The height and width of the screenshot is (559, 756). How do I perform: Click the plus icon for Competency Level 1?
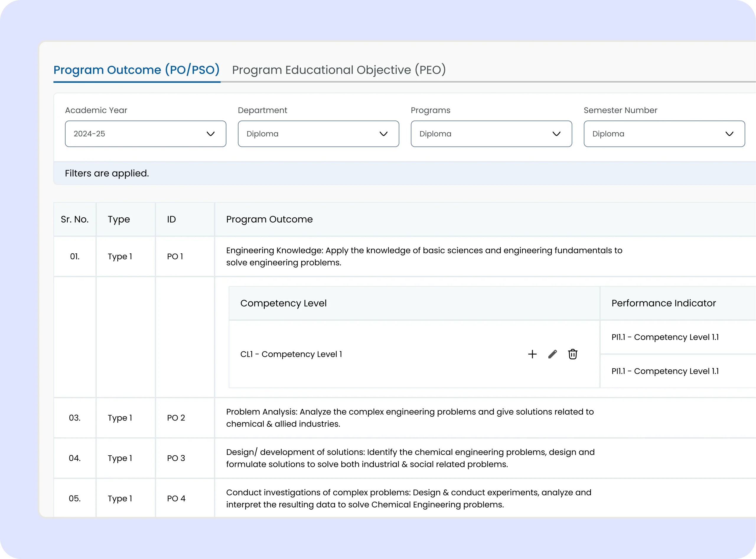(532, 354)
